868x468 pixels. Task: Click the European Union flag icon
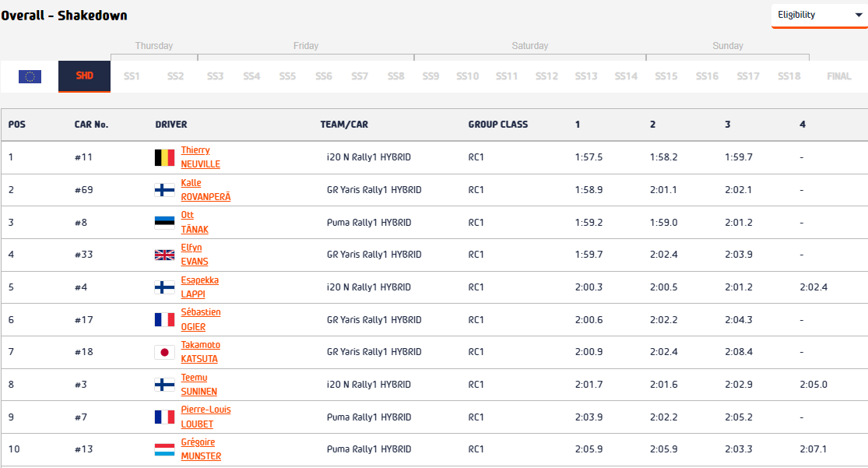click(x=30, y=76)
